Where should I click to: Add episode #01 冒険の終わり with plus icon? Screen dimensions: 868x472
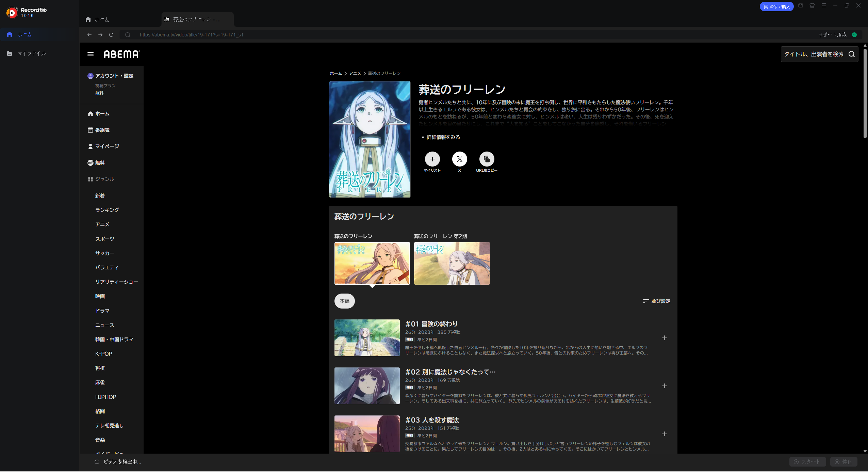point(664,338)
